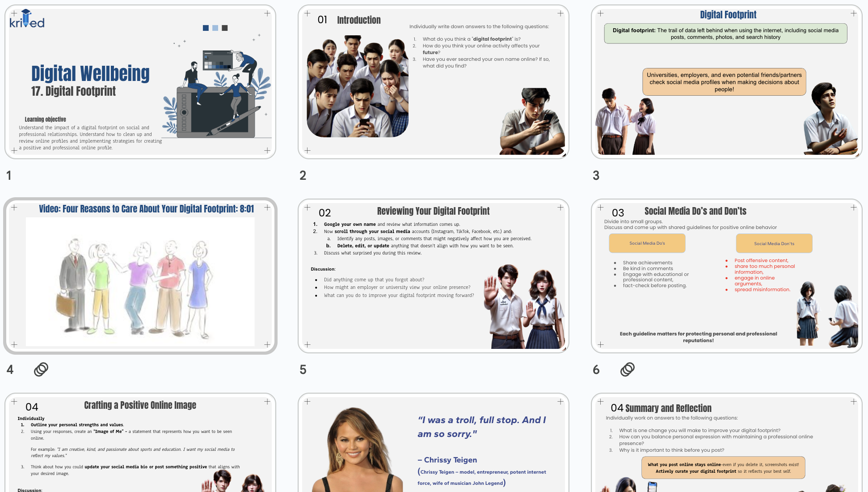Click the plus handle on slide 5's bottom-right corner
868x492 pixels.
click(560, 345)
